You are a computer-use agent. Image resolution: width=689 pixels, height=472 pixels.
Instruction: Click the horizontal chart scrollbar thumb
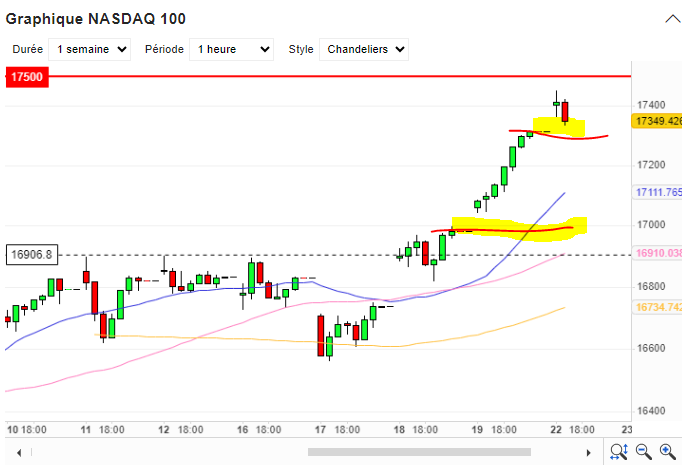(419, 452)
